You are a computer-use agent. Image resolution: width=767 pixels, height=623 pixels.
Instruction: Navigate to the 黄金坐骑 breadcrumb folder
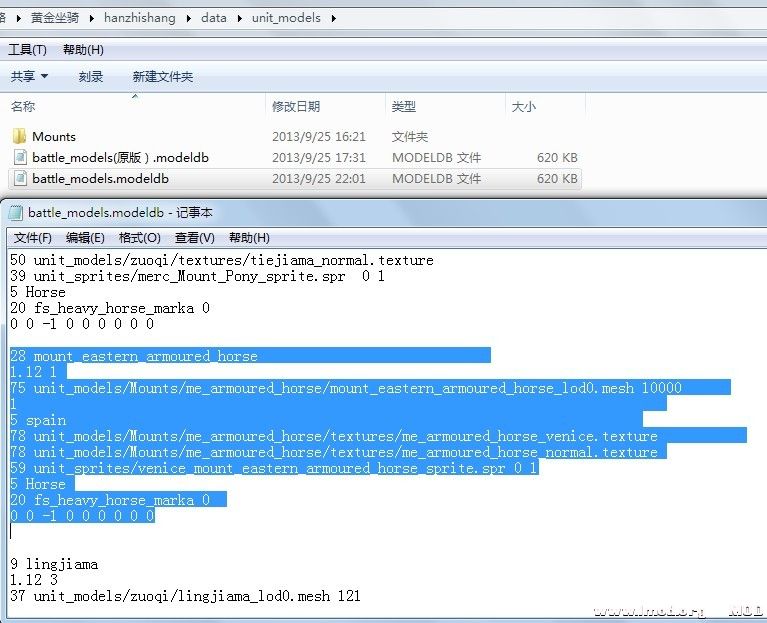pyautogui.click(x=56, y=18)
